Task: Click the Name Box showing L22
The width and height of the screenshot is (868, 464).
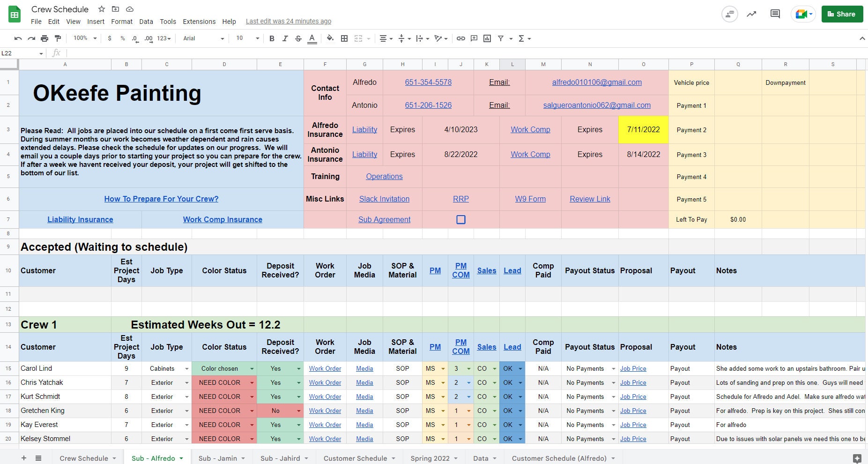Action: [19, 53]
